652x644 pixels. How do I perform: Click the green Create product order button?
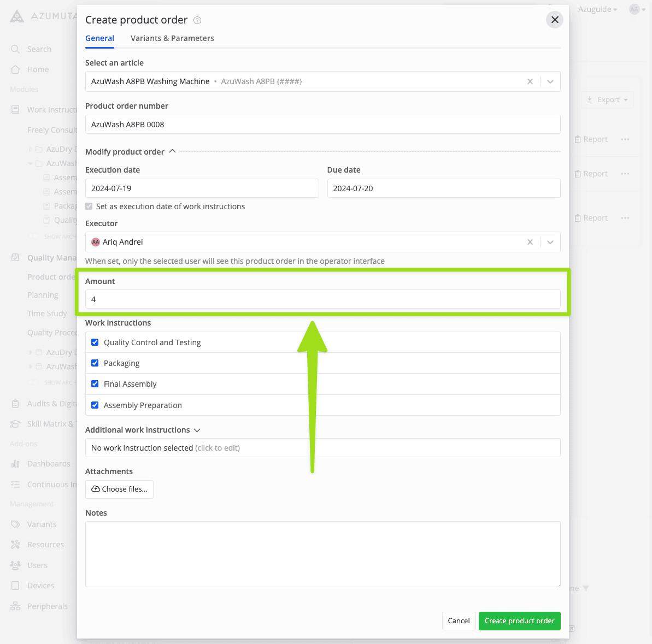coord(519,621)
